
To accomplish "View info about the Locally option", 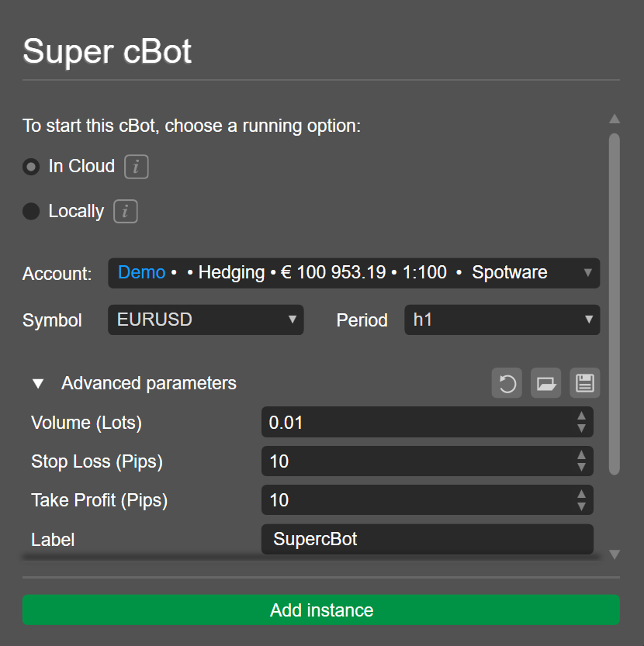I will [126, 211].
